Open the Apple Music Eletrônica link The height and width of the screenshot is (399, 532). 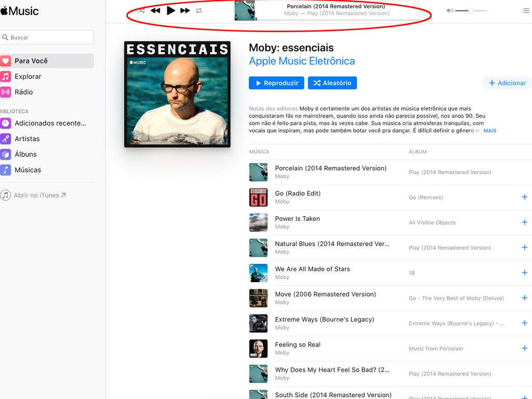[302, 61]
